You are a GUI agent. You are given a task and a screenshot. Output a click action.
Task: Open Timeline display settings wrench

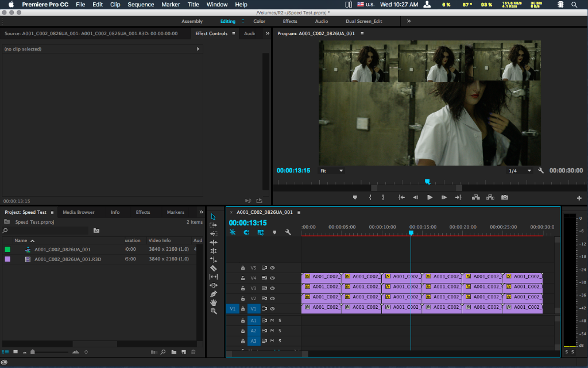point(288,232)
